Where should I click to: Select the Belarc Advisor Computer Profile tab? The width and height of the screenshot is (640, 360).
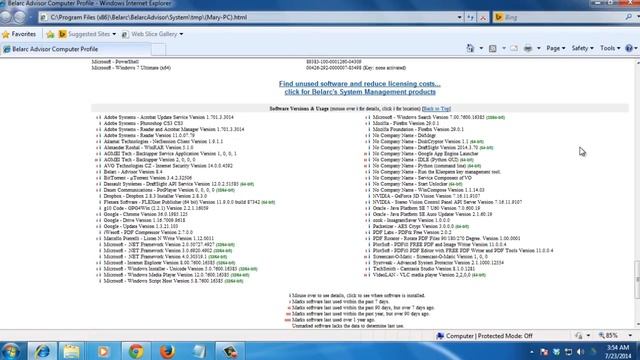tap(76, 49)
